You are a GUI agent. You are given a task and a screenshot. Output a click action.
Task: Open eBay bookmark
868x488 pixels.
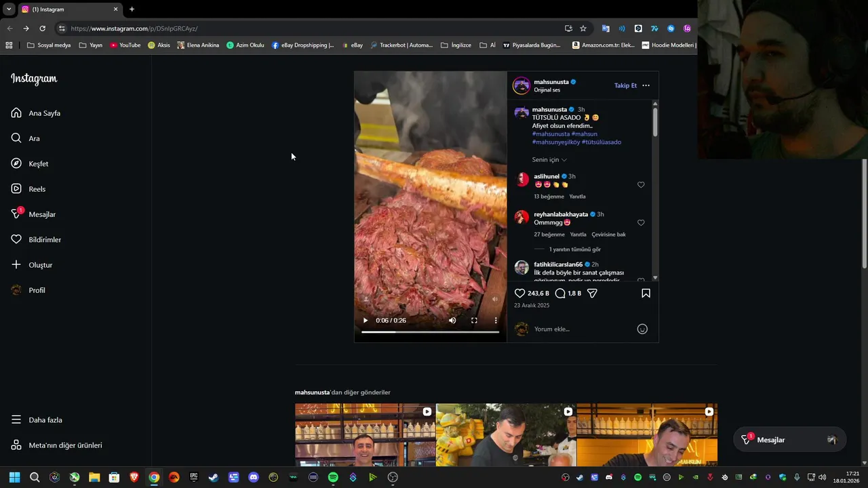(x=352, y=45)
